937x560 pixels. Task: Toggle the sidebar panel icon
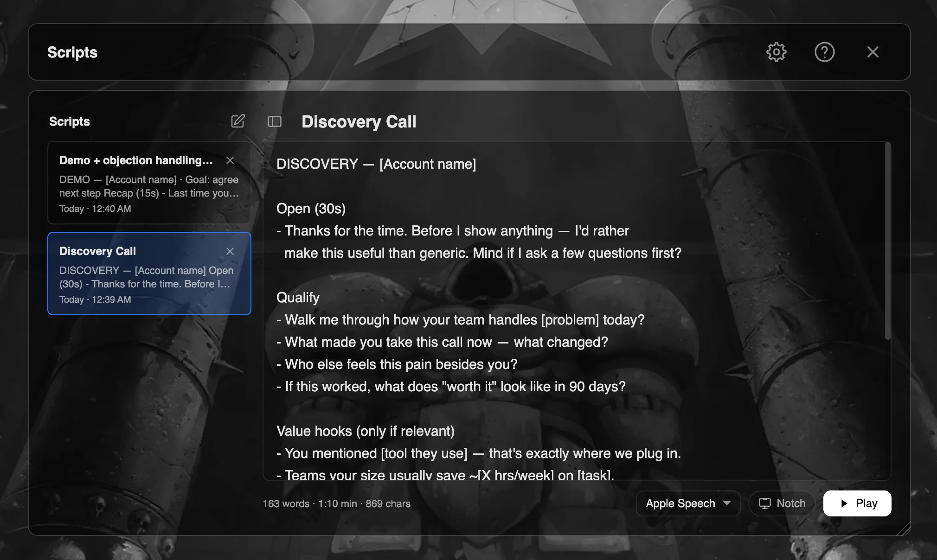point(275,121)
